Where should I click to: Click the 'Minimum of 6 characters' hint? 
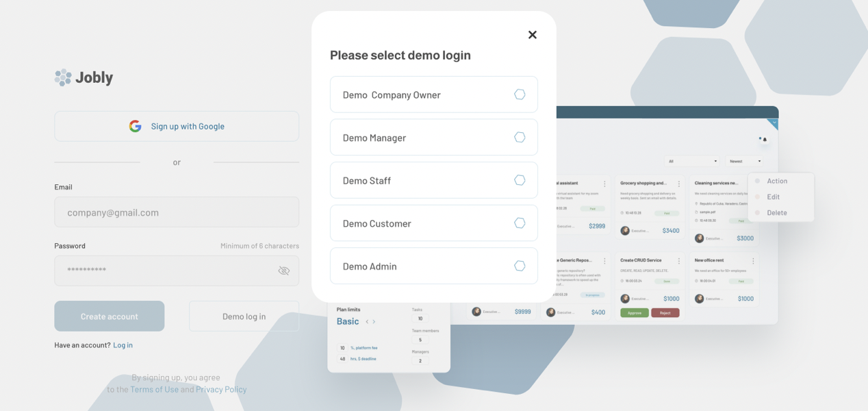(x=259, y=245)
